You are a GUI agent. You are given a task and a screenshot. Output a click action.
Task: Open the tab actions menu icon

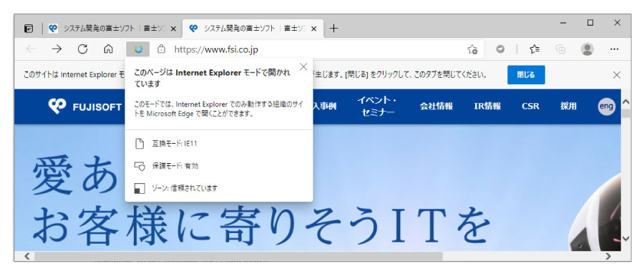(29, 29)
